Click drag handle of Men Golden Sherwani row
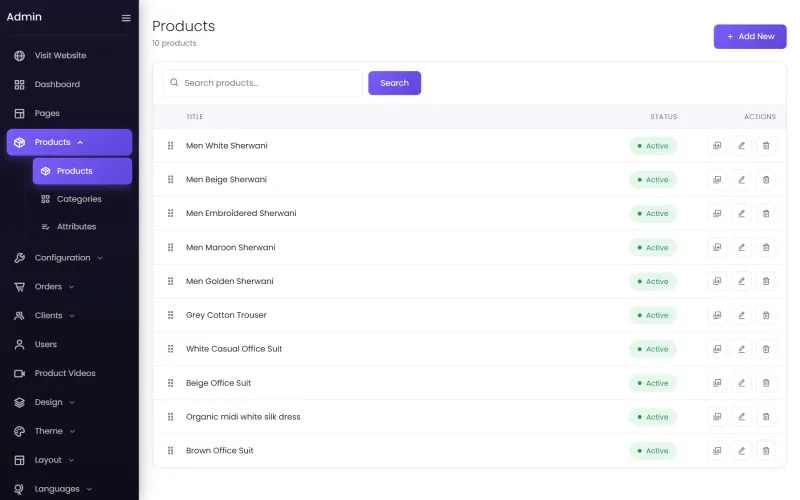The height and width of the screenshot is (500, 800). [x=170, y=281]
